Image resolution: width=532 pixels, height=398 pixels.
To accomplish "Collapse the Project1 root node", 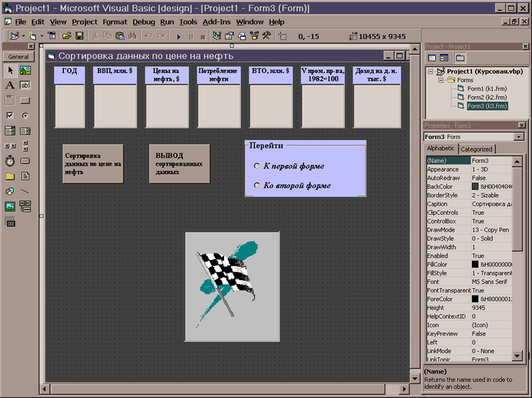I will [x=430, y=70].
